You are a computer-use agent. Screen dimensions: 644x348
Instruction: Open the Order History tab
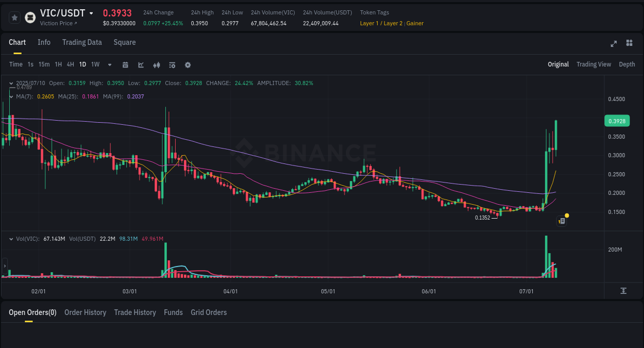coord(85,312)
